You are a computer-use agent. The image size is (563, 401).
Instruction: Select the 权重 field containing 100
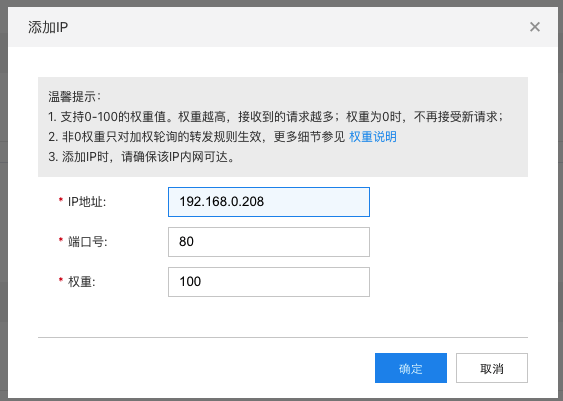click(269, 282)
